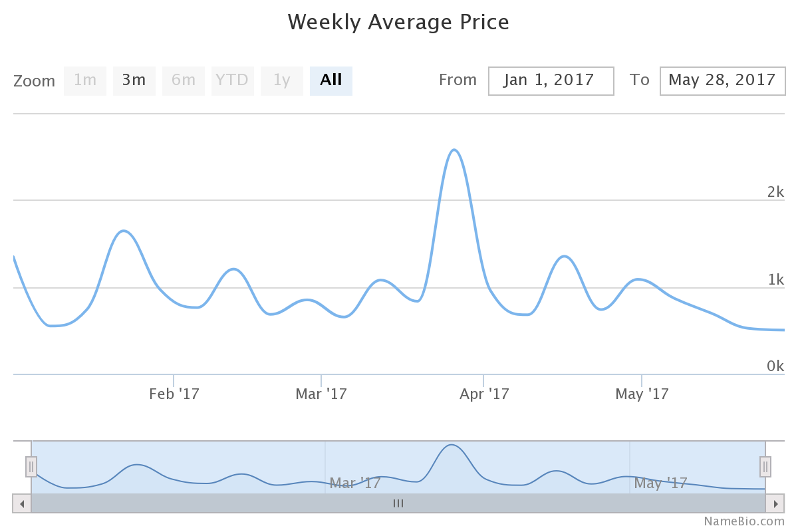The height and width of the screenshot is (532, 798).
Task: Click the To date field
Action: pyautogui.click(x=722, y=81)
